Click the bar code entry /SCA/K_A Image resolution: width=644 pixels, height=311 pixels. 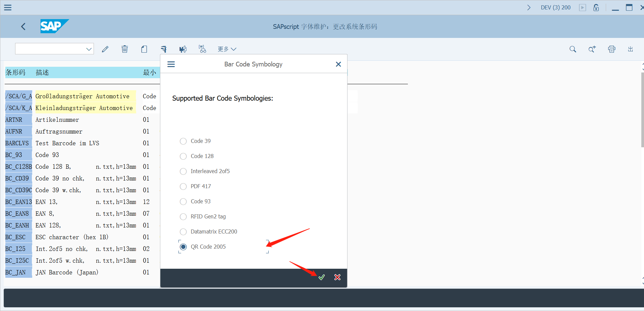[18, 108]
